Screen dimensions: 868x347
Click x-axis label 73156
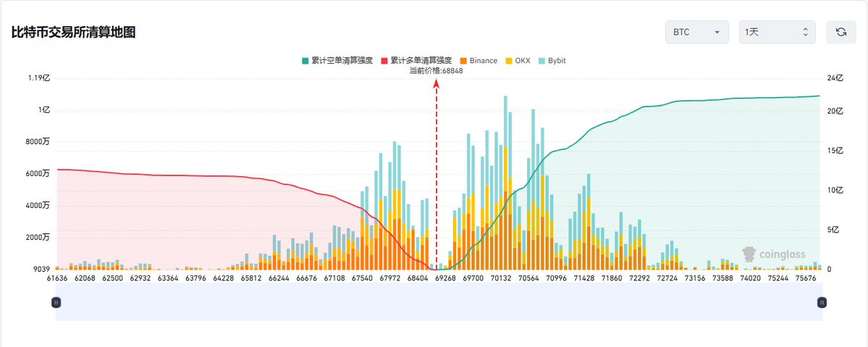point(695,277)
